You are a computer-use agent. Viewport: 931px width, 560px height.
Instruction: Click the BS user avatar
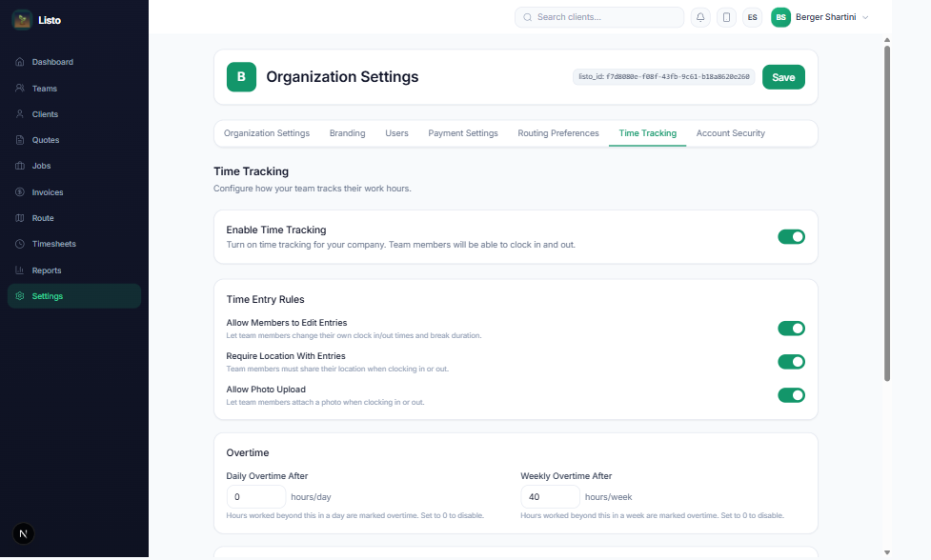tap(780, 17)
